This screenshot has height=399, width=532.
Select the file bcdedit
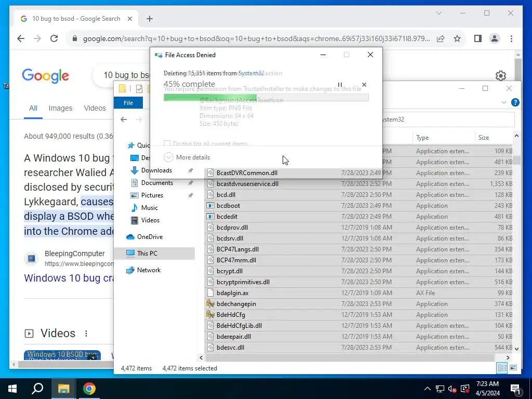[x=227, y=217]
